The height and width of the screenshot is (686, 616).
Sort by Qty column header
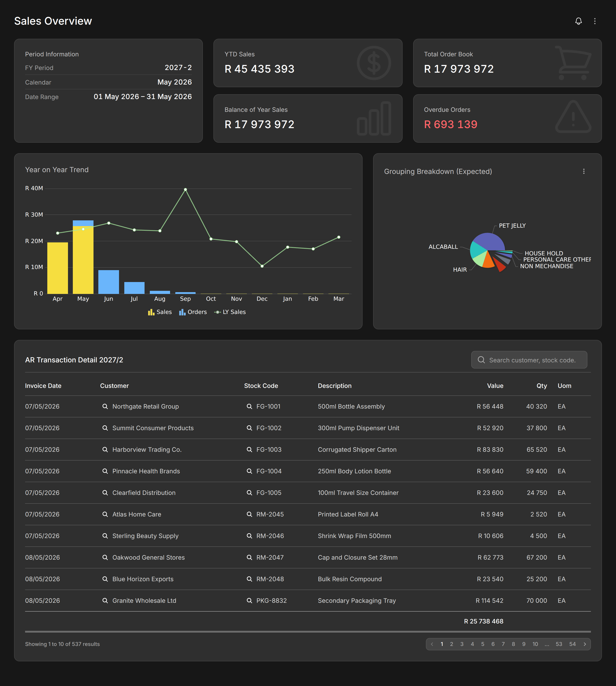coord(542,385)
